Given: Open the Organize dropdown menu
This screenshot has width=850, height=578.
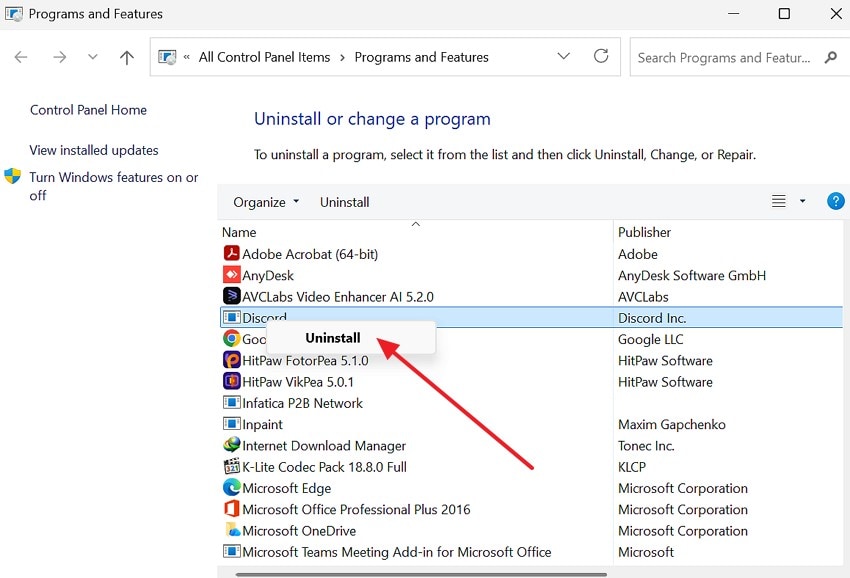Looking at the screenshot, I should click(x=264, y=201).
